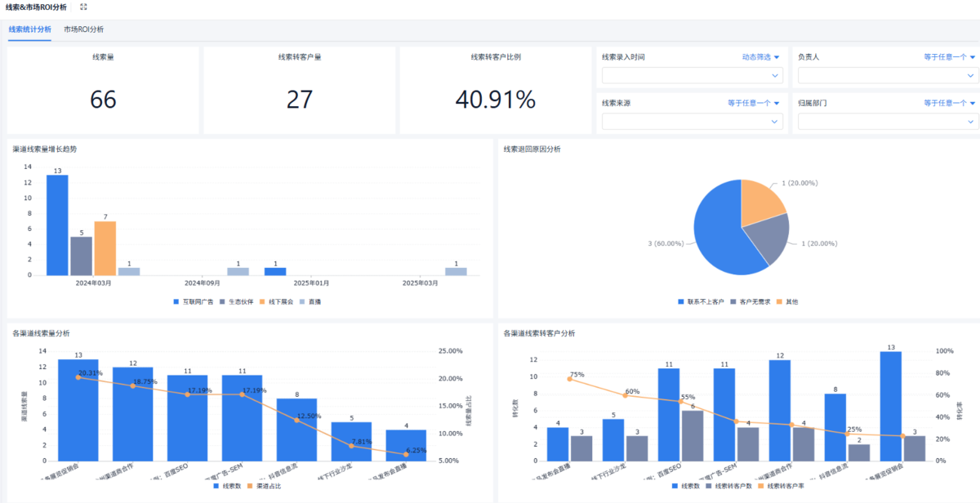Open 等于任意一个 dropdown next to 归属部门
Viewport: 980px width, 503px height.
point(950,103)
